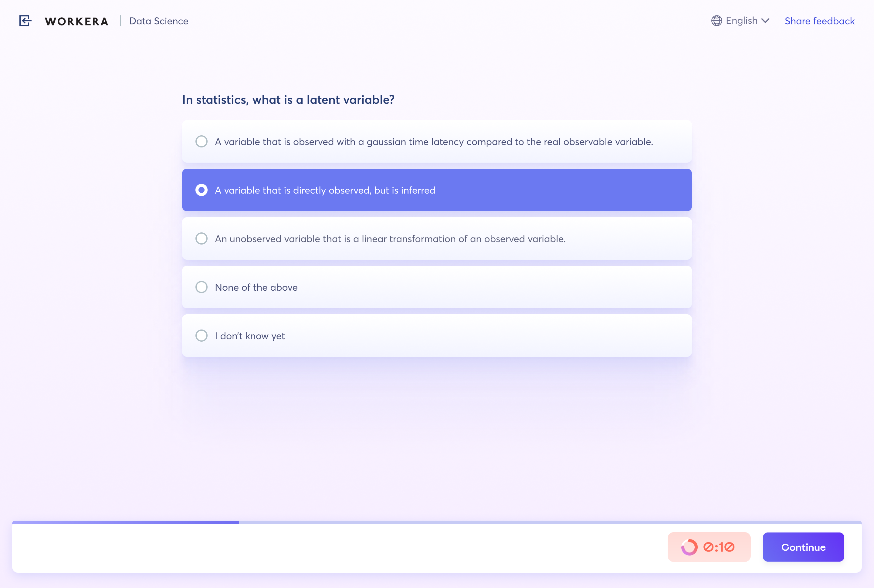This screenshot has width=874, height=588.
Task: Click the Data Science header label
Action: pos(159,21)
